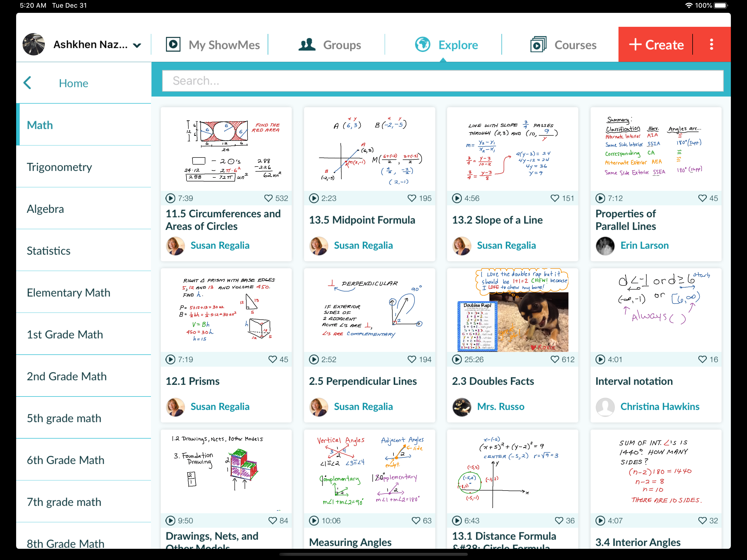This screenshot has width=747, height=560.
Task: Tap heart icon on 3.4 Interior Angles
Action: pos(702,520)
